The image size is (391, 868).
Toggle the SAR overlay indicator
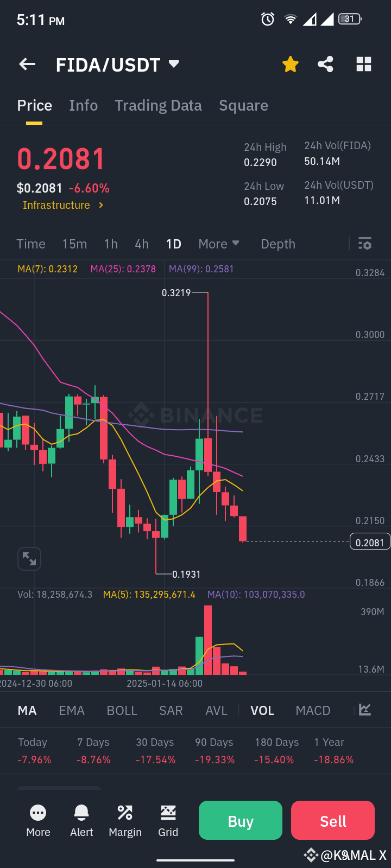pyautogui.click(x=171, y=710)
